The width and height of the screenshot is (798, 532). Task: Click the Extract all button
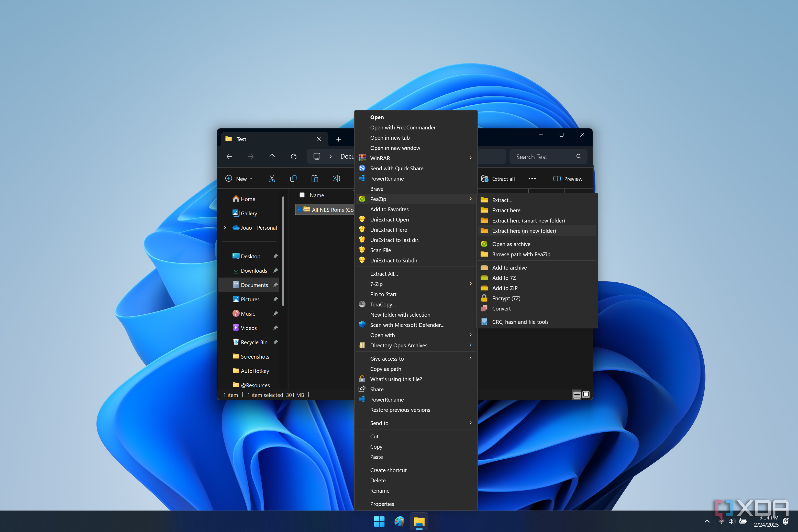498,179
